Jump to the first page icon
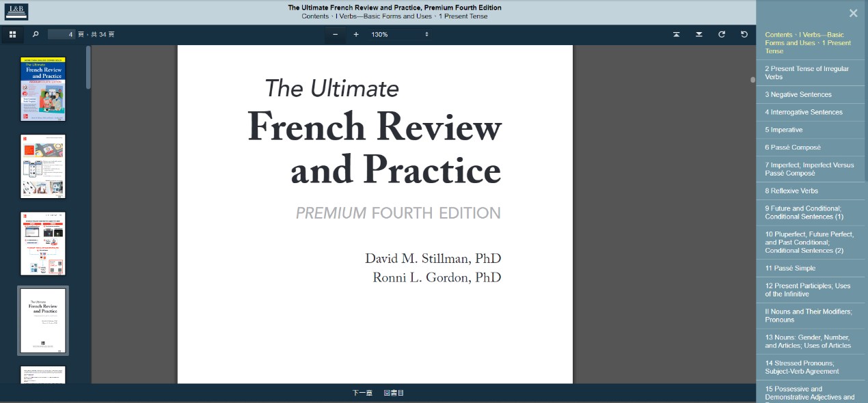 676,34
